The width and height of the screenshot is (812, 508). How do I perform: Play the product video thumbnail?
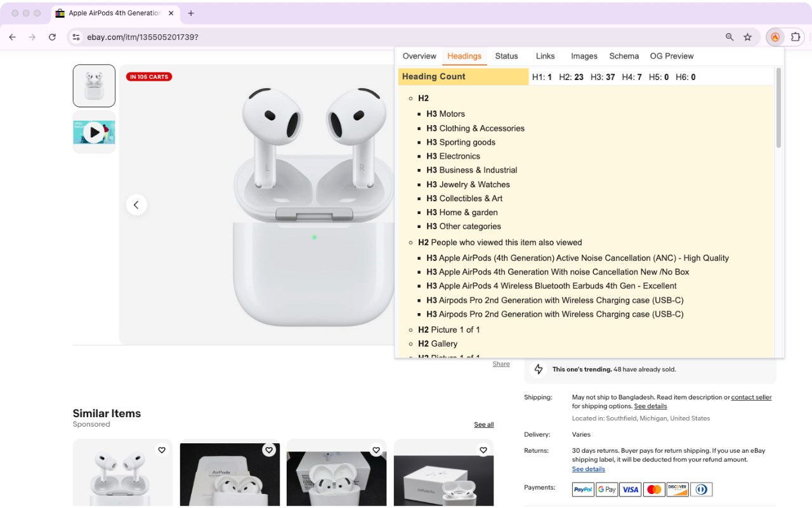click(x=94, y=132)
